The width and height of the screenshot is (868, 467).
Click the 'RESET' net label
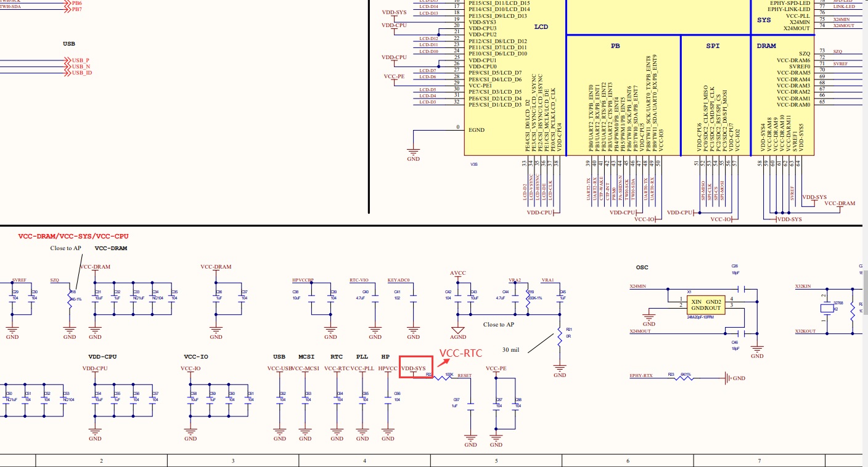[464, 375]
